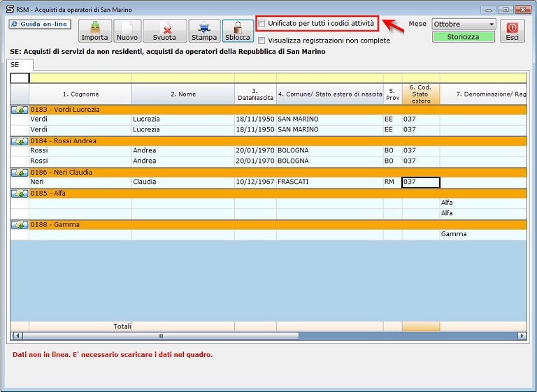The height and width of the screenshot is (392, 537).
Task: Click the row icon beside 0184 - Rossi Andrea
Action: (x=20, y=141)
